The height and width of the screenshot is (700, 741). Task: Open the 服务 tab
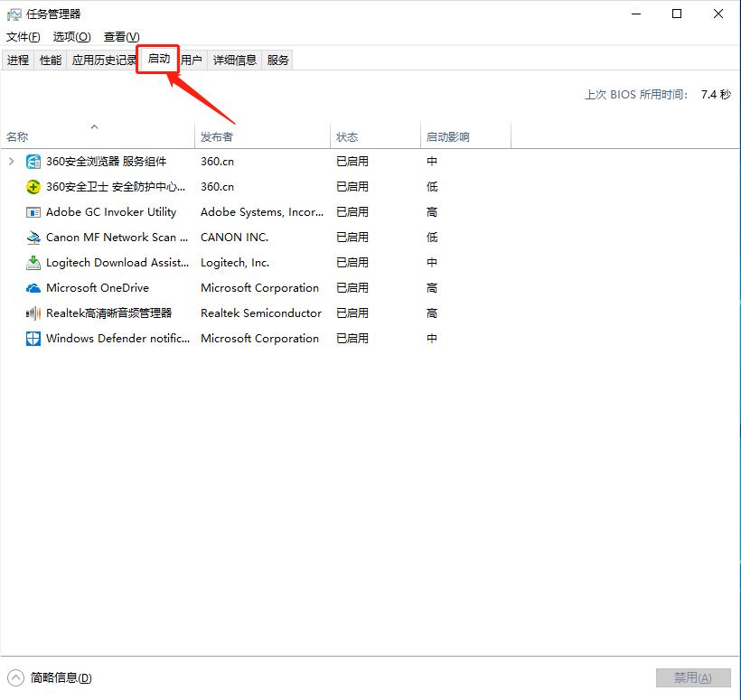click(x=277, y=60)
